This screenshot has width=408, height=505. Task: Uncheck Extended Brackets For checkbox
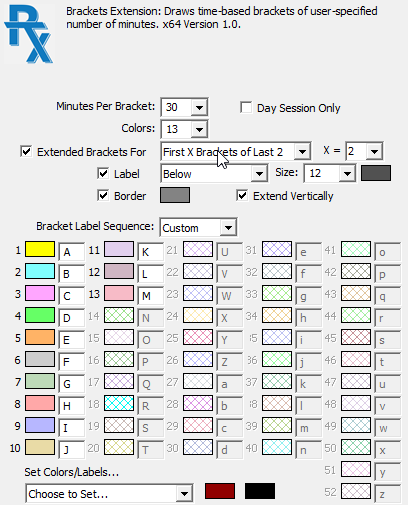[26, 152]
